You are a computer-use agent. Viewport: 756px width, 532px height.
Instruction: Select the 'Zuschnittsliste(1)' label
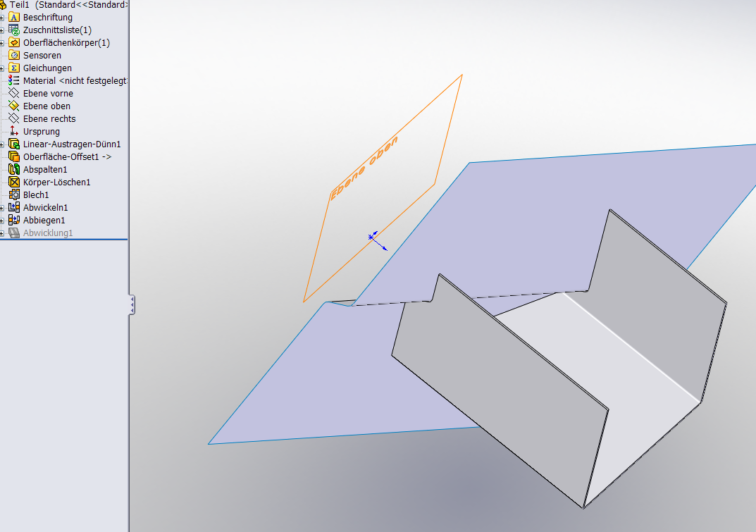pyautogui.click(x=57, y=30)
